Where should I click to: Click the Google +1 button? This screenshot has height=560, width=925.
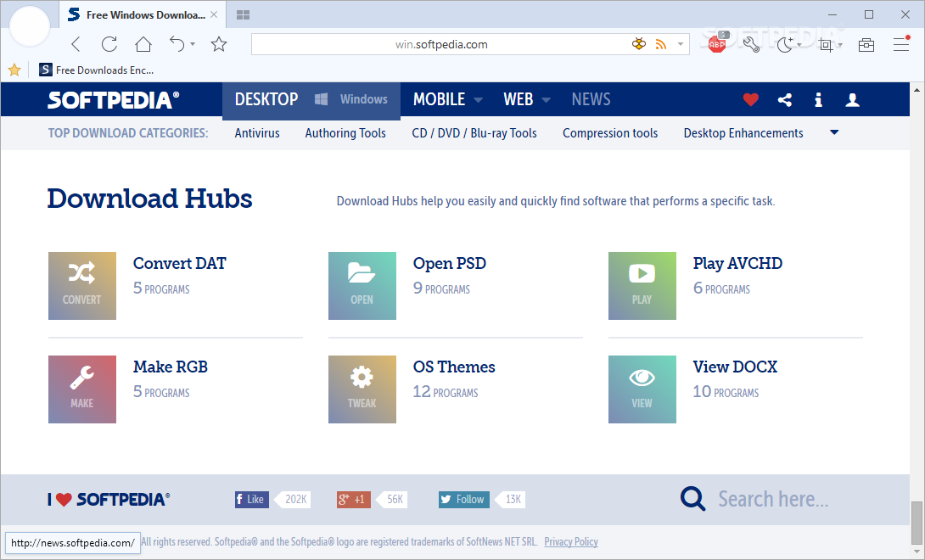[353, 499]
